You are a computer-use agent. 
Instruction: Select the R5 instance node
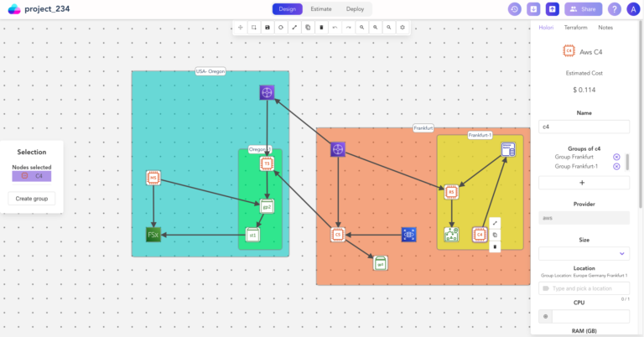coord(451,192)
